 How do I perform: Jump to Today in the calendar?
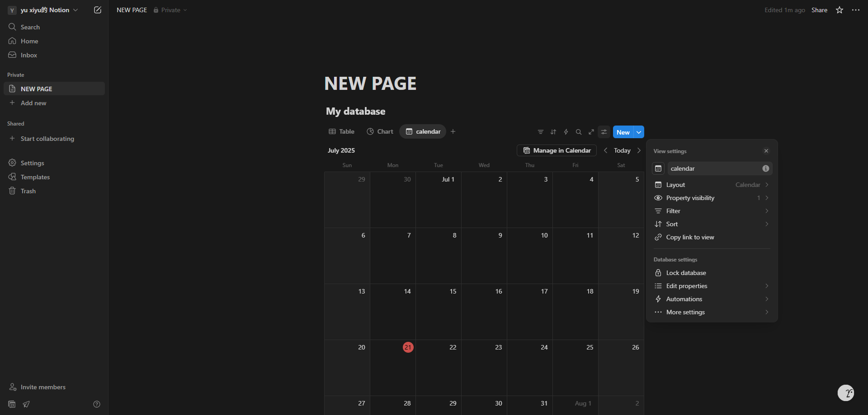click(622, 150)
